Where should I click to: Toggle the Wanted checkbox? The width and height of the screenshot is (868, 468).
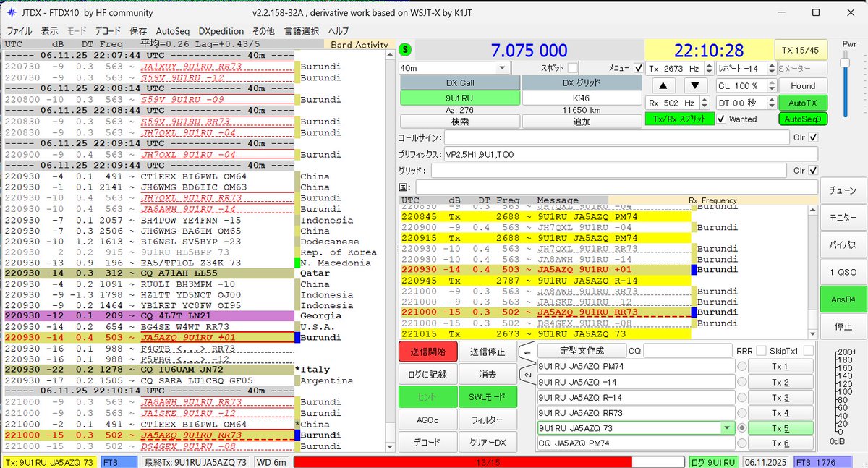(722, 119)
